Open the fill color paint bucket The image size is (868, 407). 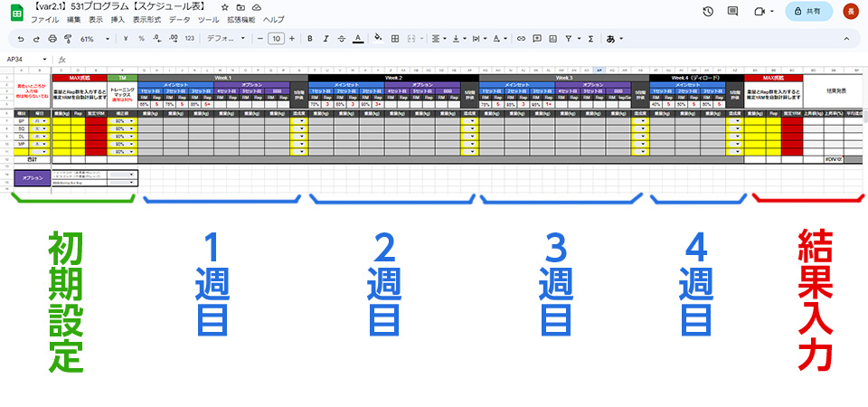click(378, 39)
